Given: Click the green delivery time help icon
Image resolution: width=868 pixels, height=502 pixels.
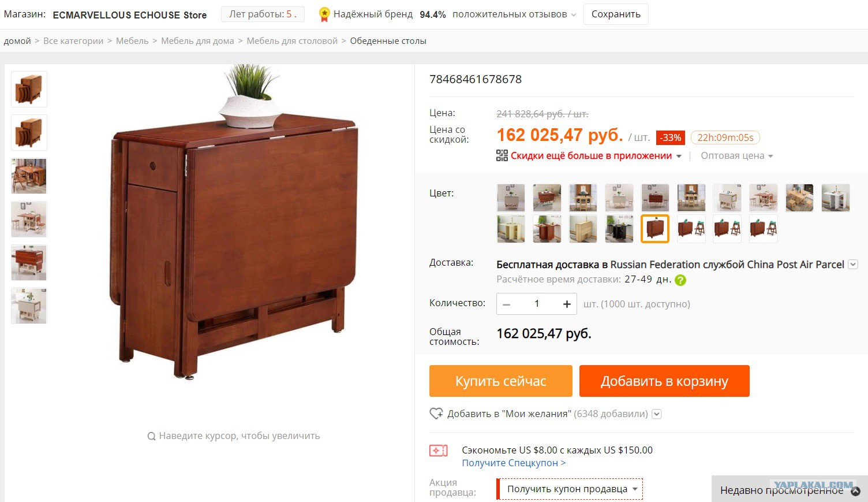Looking at the screenshot, I should (x=680, y=280).
